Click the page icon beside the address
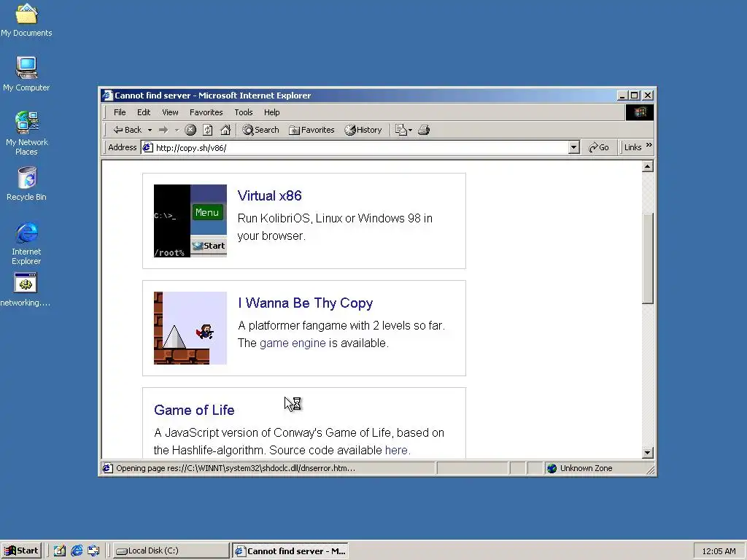 click(147, 147)
